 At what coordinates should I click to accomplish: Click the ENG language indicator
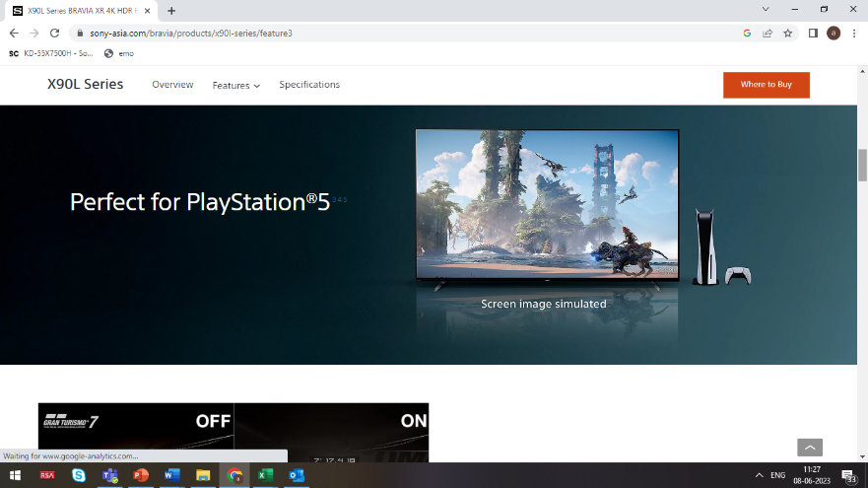coord(777,475)
